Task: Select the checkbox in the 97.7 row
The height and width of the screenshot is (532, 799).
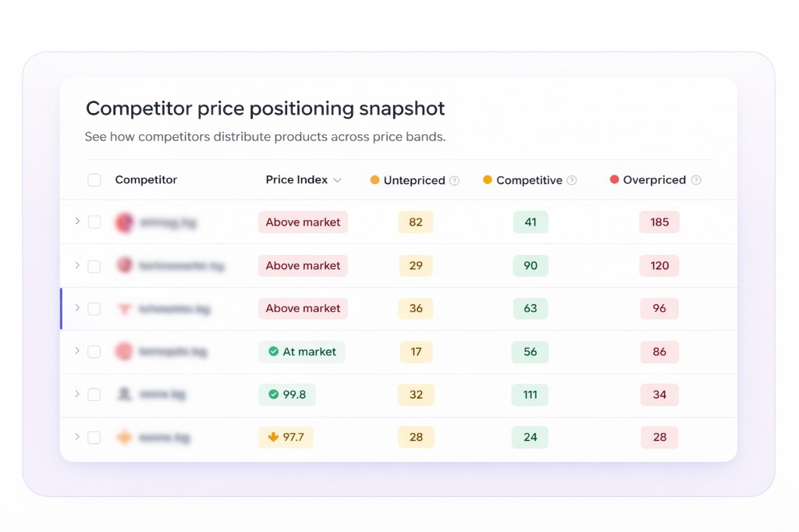Action: (x=94, y=438)
